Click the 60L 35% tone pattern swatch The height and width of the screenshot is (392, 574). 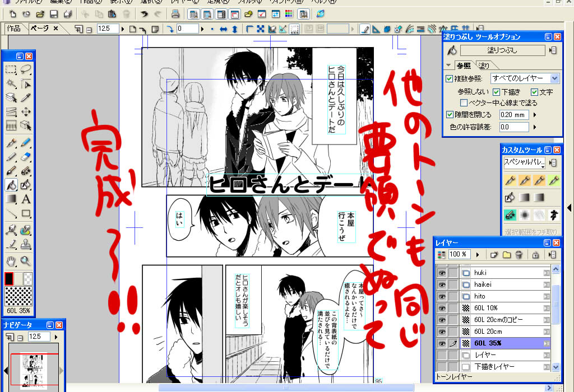point(18,296)
